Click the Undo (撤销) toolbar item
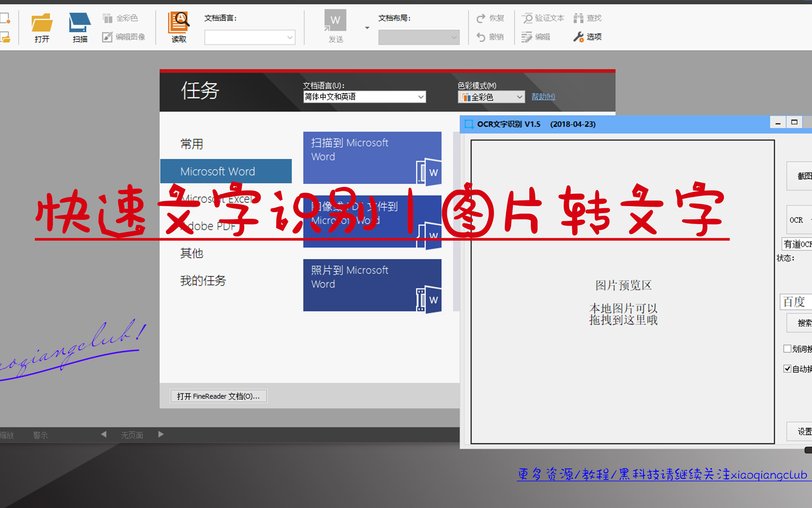The image size is (812, 508). pyautogui.click(x=490, y=37)
